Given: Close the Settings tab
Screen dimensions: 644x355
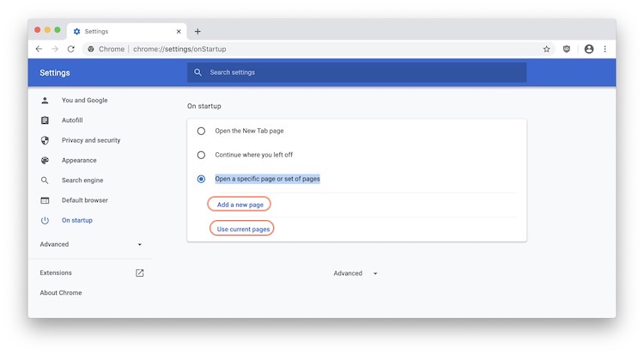Looking at the screenshot, I should [x=179, y=31].
